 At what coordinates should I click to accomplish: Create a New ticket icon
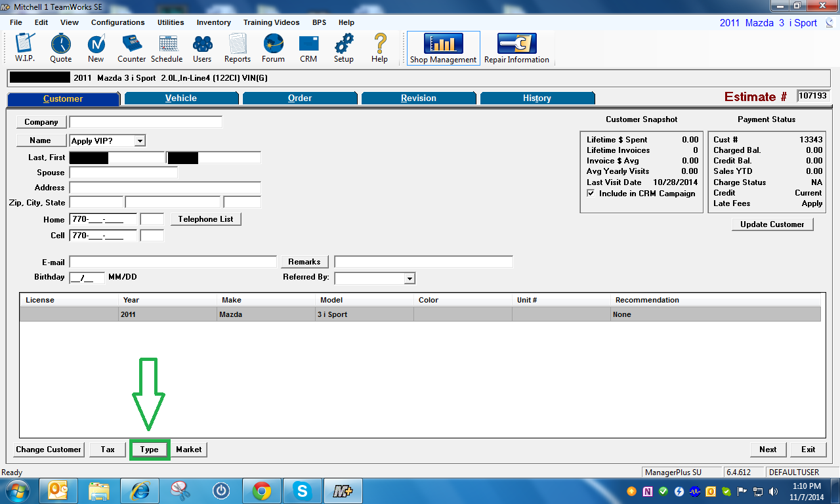tap(96, 48)
